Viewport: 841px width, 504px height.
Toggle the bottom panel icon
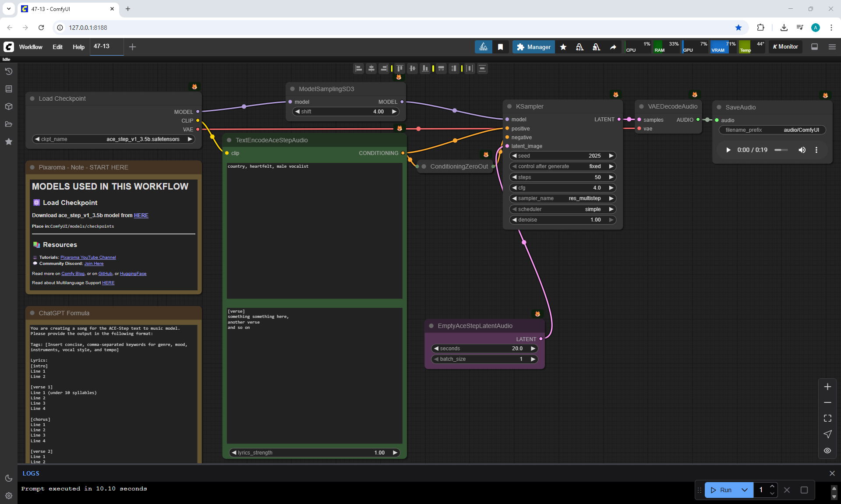(814, 47)
